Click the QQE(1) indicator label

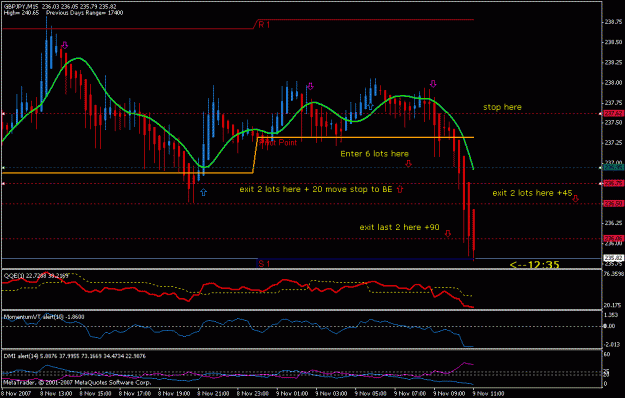click(36, 276)
